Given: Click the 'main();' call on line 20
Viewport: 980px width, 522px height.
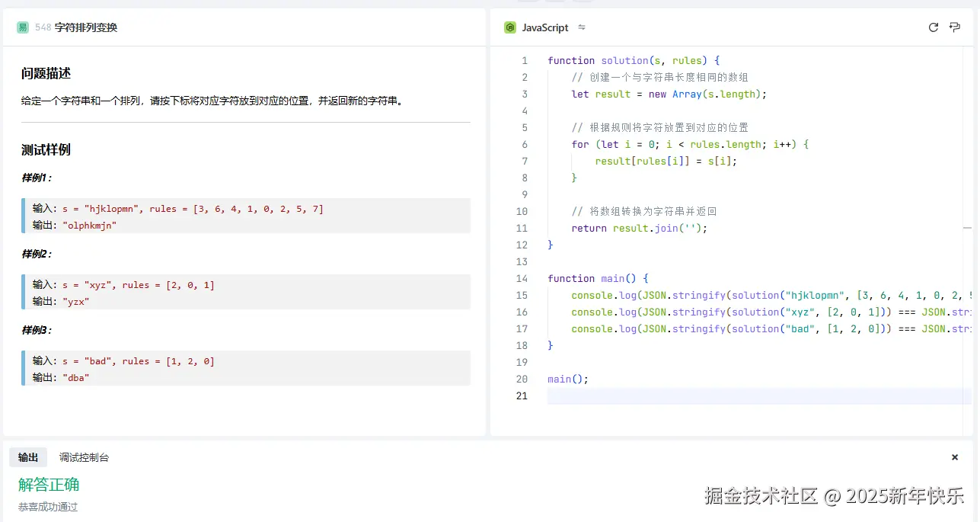Looking at the screenshot, I should pos(568,379).
